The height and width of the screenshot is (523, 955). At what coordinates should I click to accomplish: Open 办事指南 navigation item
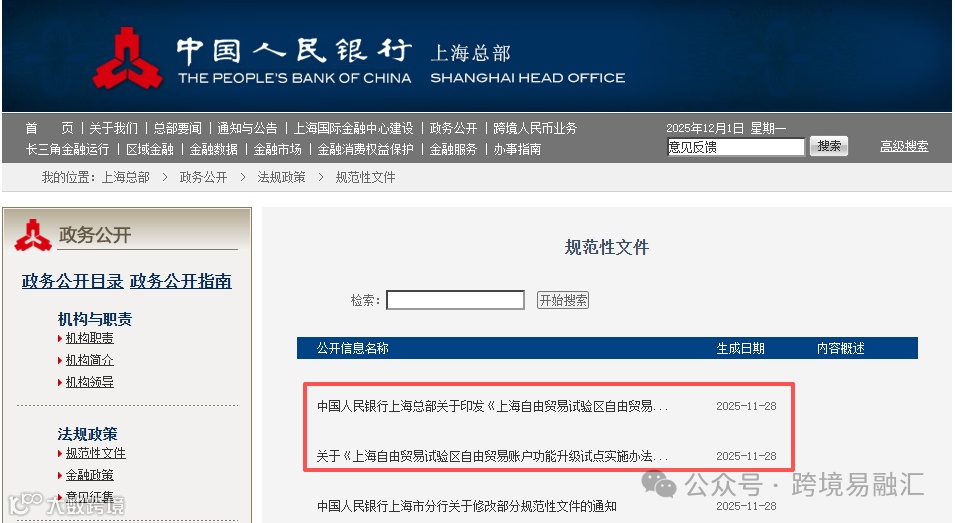[517, 149]
